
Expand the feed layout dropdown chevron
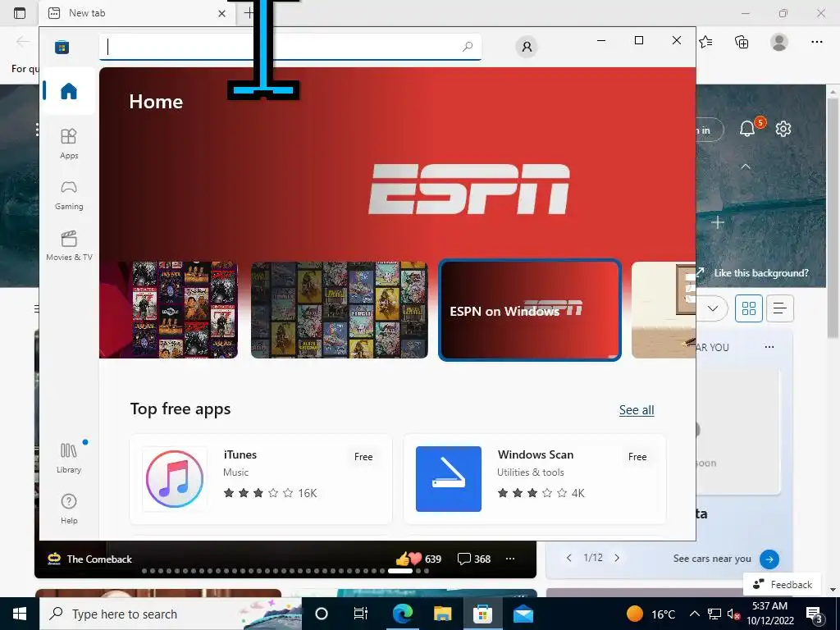click(x=713, y=308)
